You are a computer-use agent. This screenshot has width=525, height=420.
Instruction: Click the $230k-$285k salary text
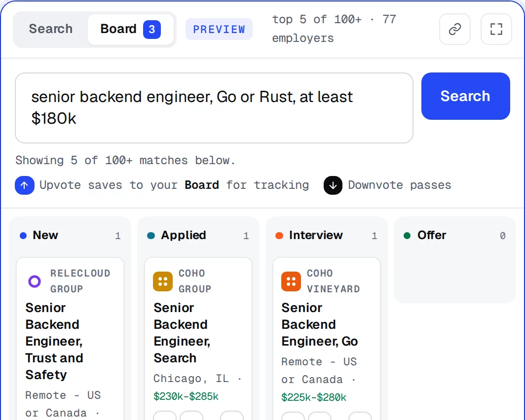coord(186,396)
